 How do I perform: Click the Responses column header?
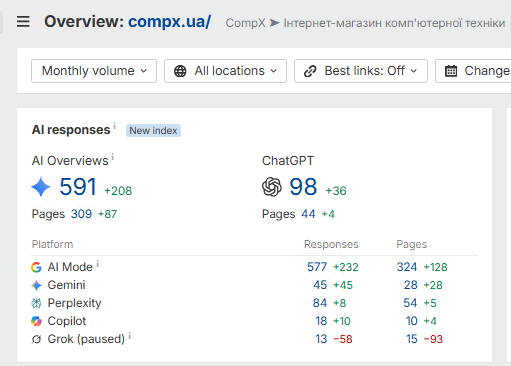point(331,245)
